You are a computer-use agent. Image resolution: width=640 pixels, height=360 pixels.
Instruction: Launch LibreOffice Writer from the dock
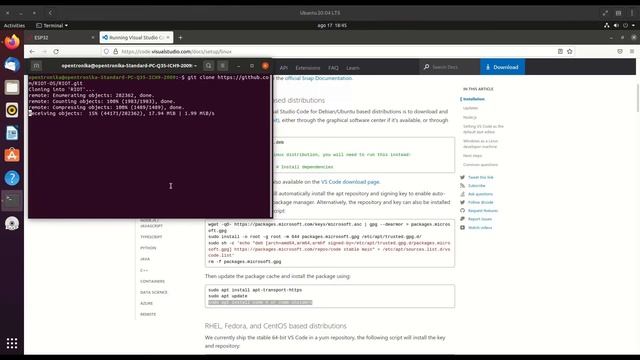coord(12,133)
